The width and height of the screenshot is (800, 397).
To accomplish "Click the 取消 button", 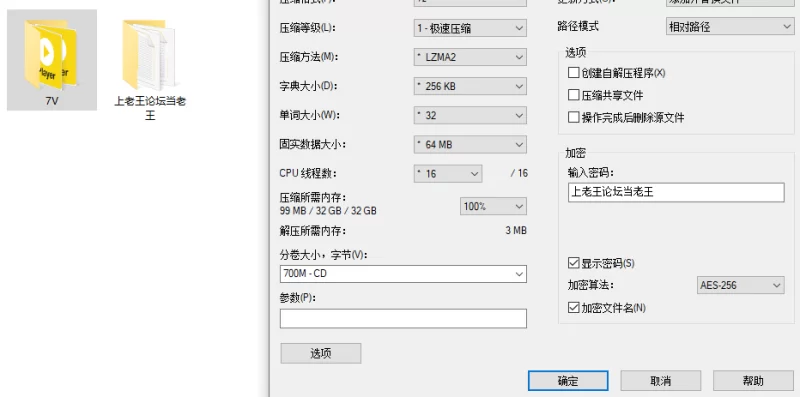I will click(661, 381).
